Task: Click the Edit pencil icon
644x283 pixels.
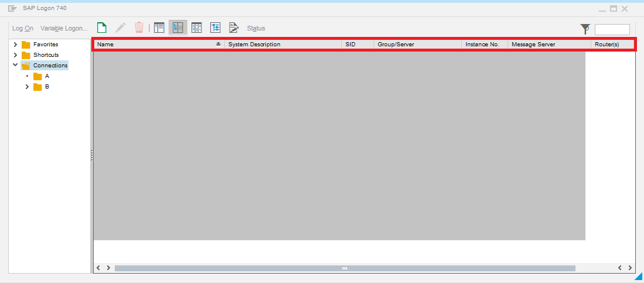Action: pyautogui.click(x=121, y=28)
